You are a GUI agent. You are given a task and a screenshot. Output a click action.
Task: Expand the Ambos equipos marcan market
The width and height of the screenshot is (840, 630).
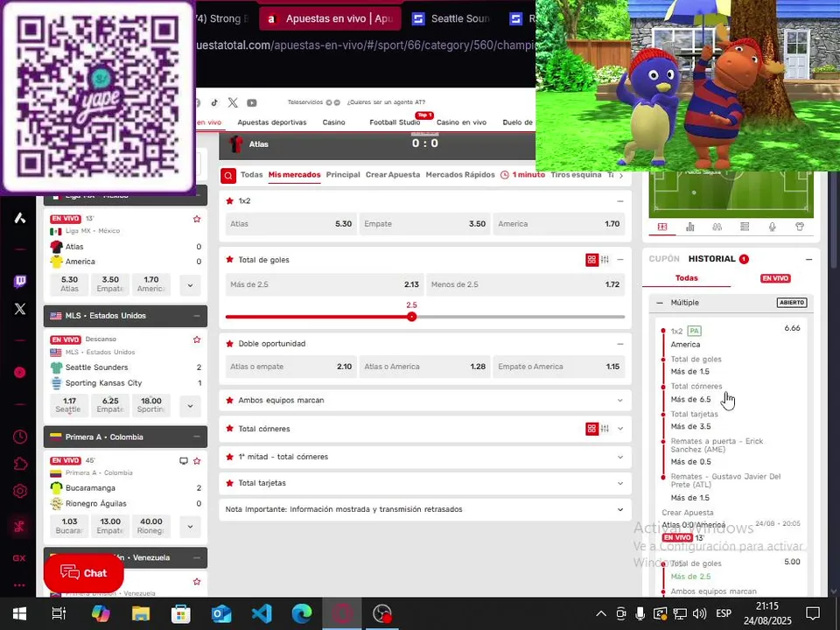pos(619,400)
